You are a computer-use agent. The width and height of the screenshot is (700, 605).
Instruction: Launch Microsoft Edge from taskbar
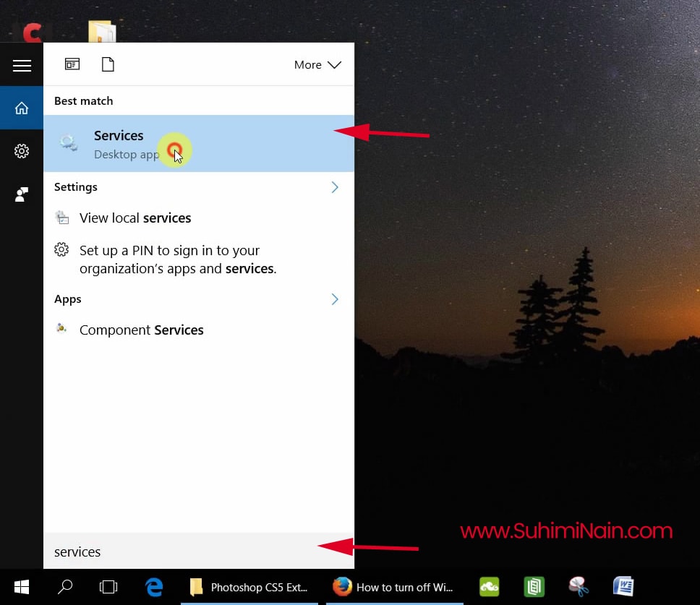pos(153,587)
